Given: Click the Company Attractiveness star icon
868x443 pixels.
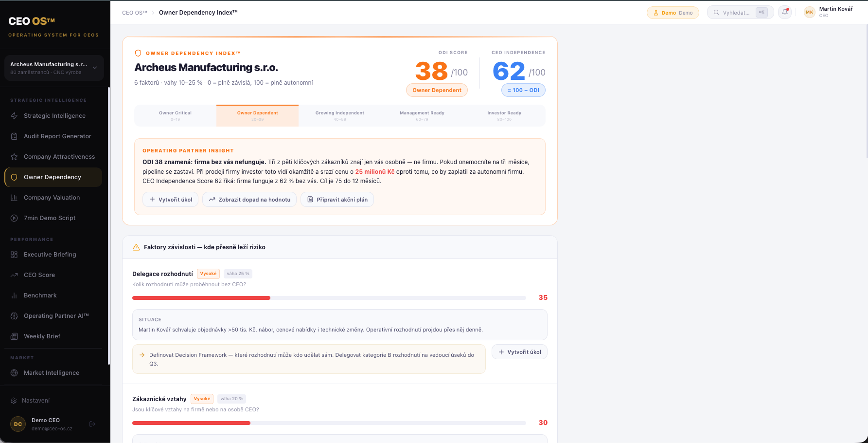Looking at the screenshot, I should pos(14,157).
